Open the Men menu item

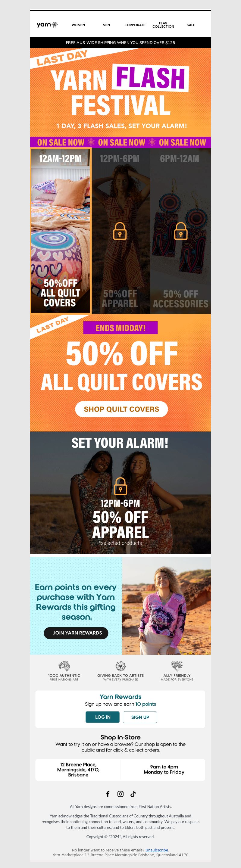click(x=106, y=25)
